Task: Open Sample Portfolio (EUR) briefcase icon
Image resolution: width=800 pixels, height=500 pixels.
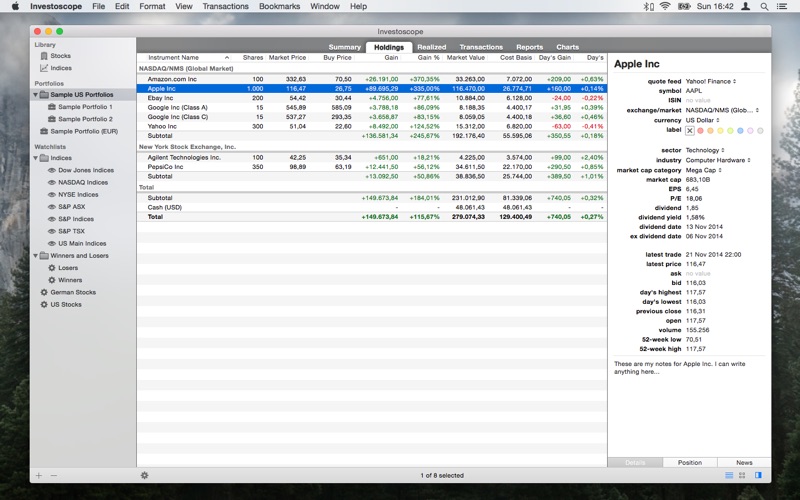Action: (44, 131)
